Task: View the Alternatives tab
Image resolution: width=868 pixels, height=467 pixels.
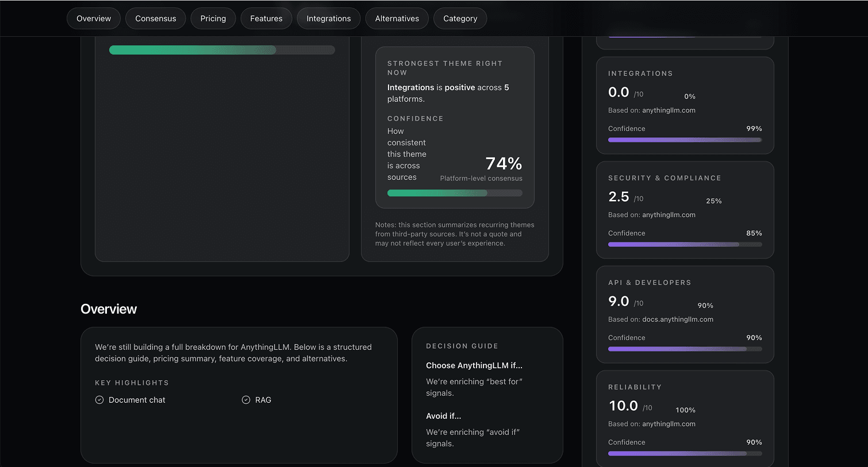Action: click(x=397, y=18)
